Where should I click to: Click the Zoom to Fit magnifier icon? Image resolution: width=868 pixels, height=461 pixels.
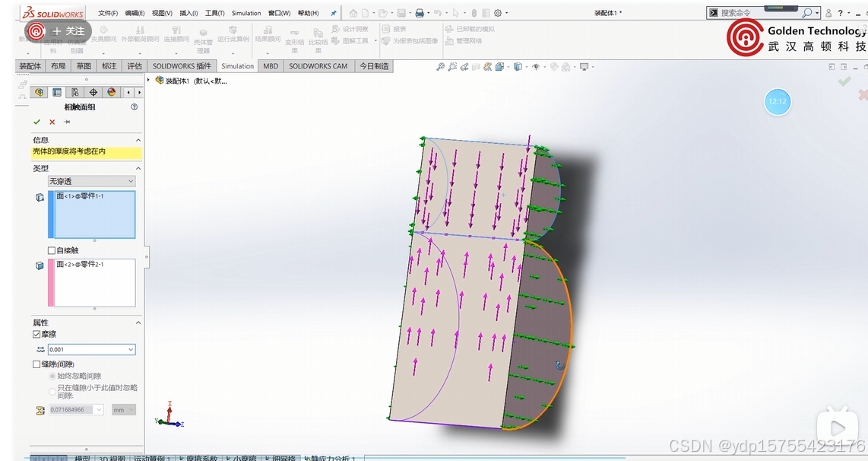440,66
